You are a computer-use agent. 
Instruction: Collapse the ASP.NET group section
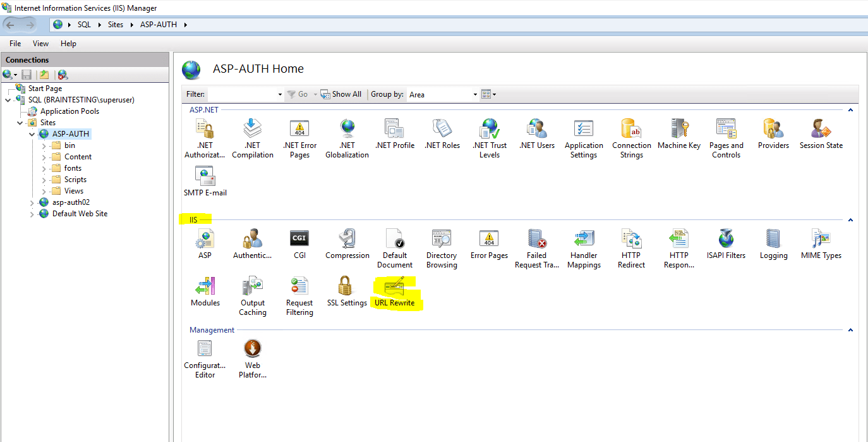click(850, 110)
